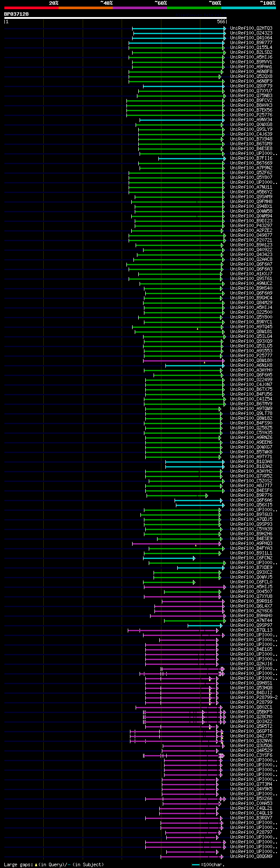
Task: Select hit UniRef100_C6FCN2
Action: 251,558
